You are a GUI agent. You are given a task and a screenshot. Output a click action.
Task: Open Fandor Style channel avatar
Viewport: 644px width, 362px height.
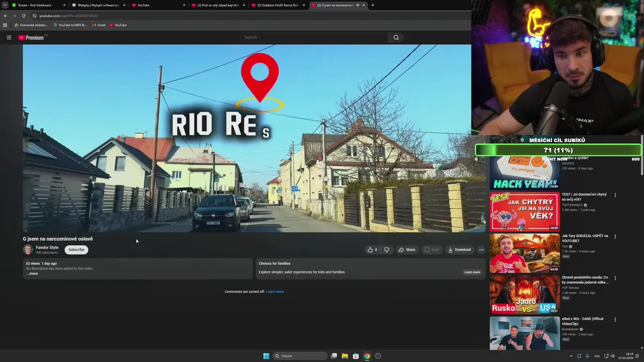tap(28, 249)
